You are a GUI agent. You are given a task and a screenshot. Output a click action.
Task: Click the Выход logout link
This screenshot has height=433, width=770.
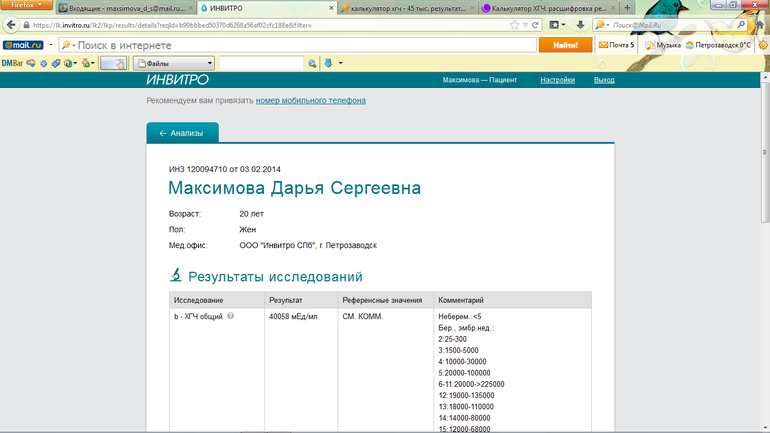604,80
